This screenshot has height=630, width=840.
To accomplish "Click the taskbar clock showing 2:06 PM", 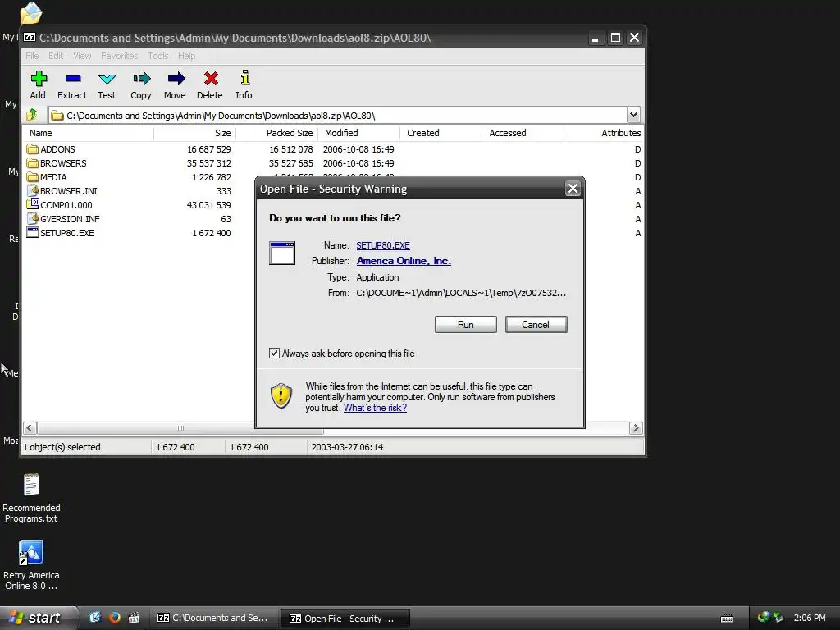I will click(810, 618).
